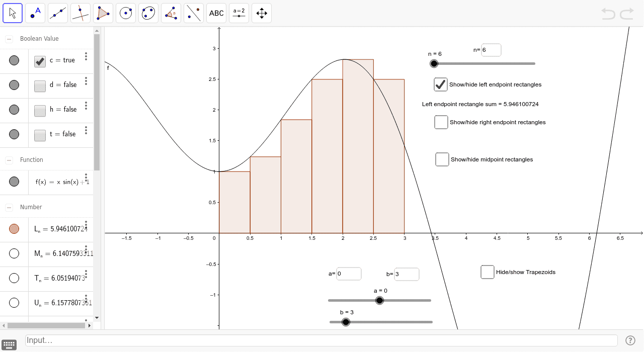Enable Show/hide right endpoint rectangles checkbox
The width and height of the screenshot is (644, 352).
click(x=441, y=122)
